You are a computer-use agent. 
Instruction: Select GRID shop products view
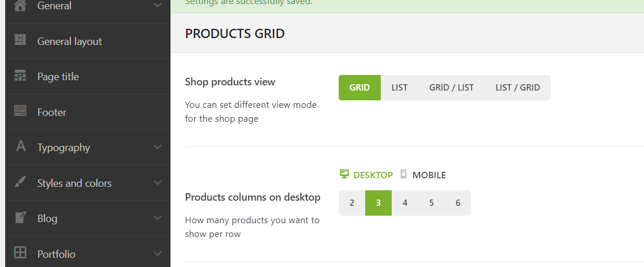(359, 88)
